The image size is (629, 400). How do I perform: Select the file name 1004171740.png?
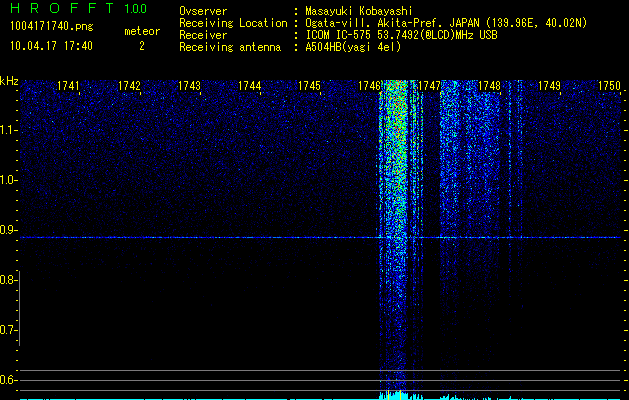pos(52,27)
